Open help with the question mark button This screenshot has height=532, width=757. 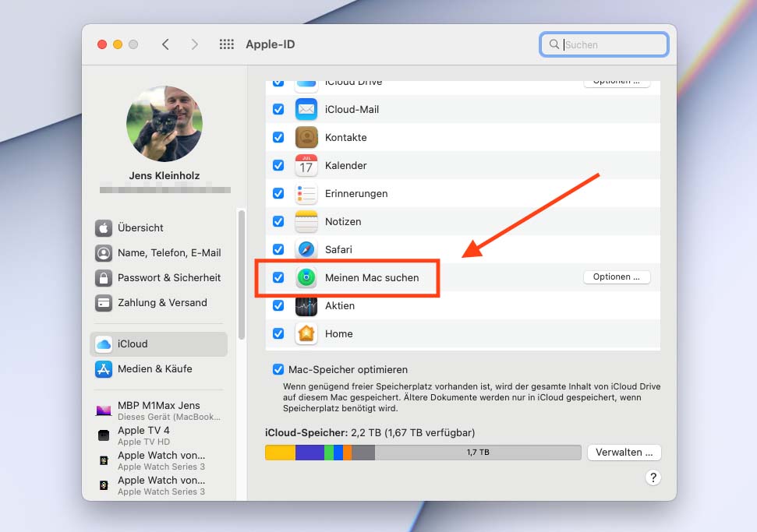[653, 477]
